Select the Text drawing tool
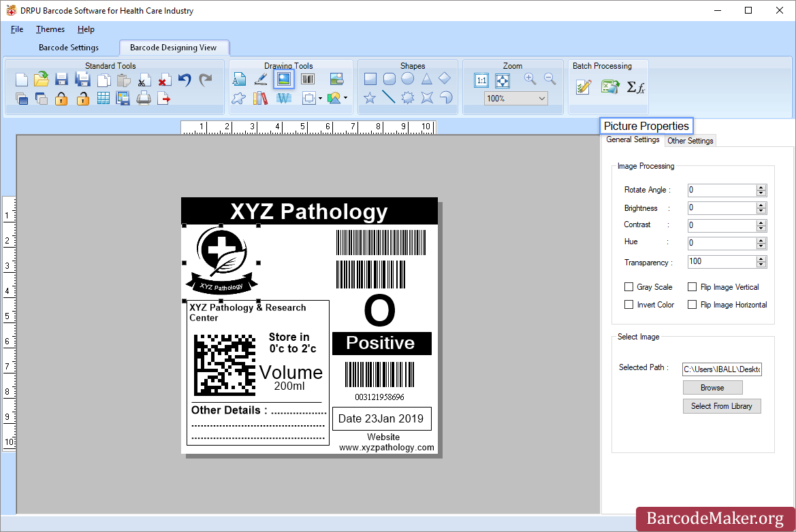This screenshot has height=532, width=796. pos(239,79)
